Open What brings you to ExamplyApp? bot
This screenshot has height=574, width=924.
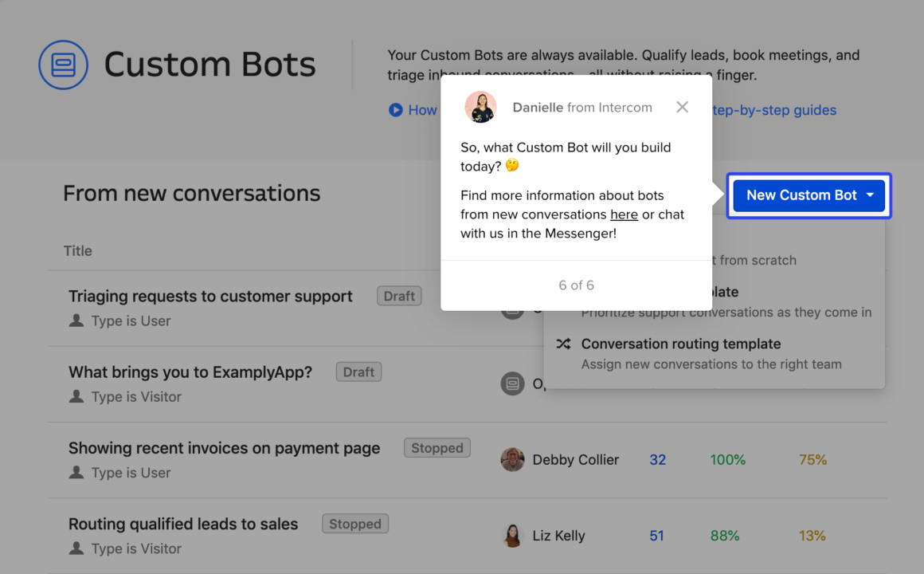190,372
